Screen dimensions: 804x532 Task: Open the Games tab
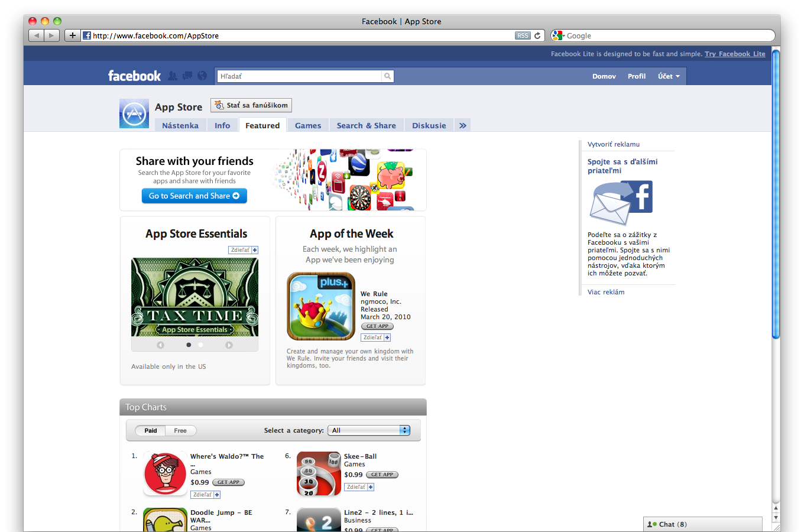(x=308, y=125)
